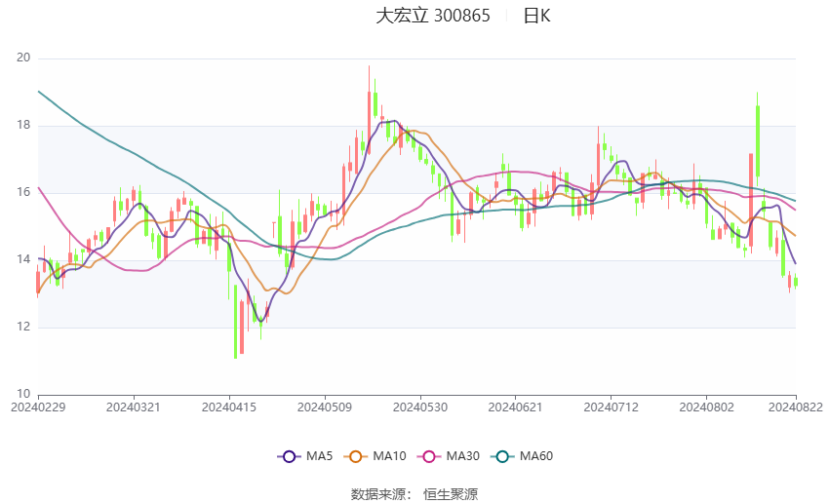Click the y-axis value 12

tap(23, 327)
